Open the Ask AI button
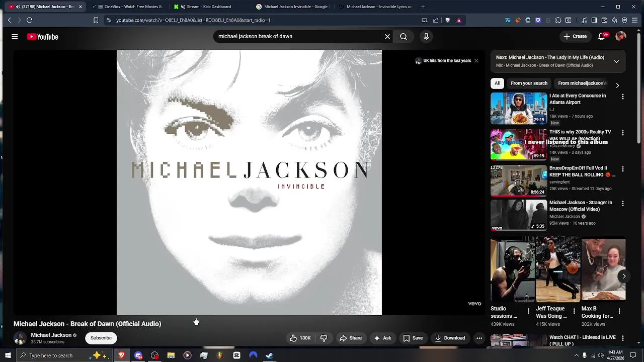 coord(382,338)
